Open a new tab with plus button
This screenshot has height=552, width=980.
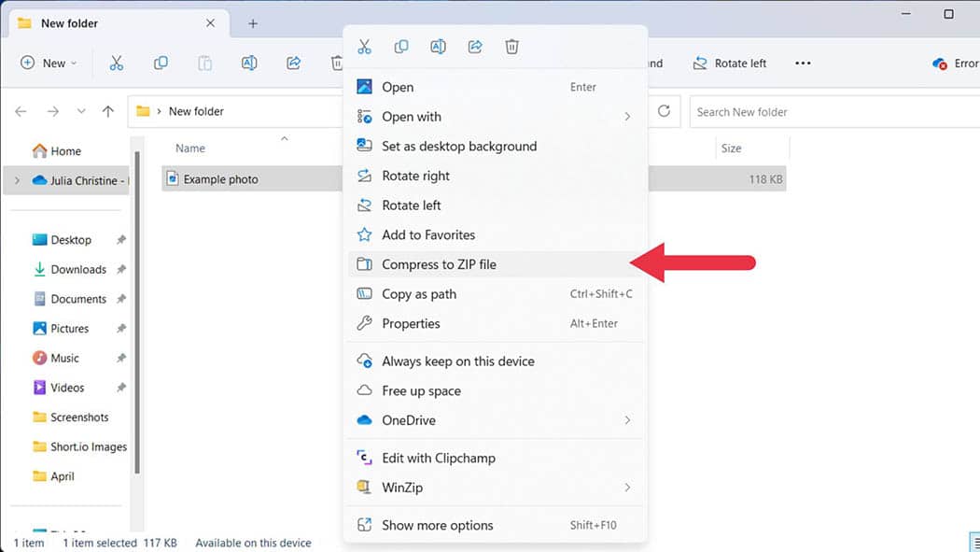[253, 23]
